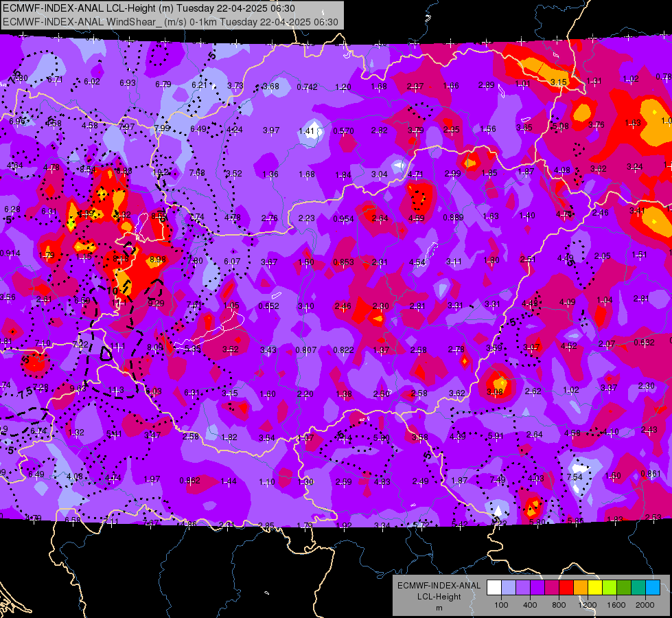
Task: Click the grid value '0.822'
Action: click(343, 350)
